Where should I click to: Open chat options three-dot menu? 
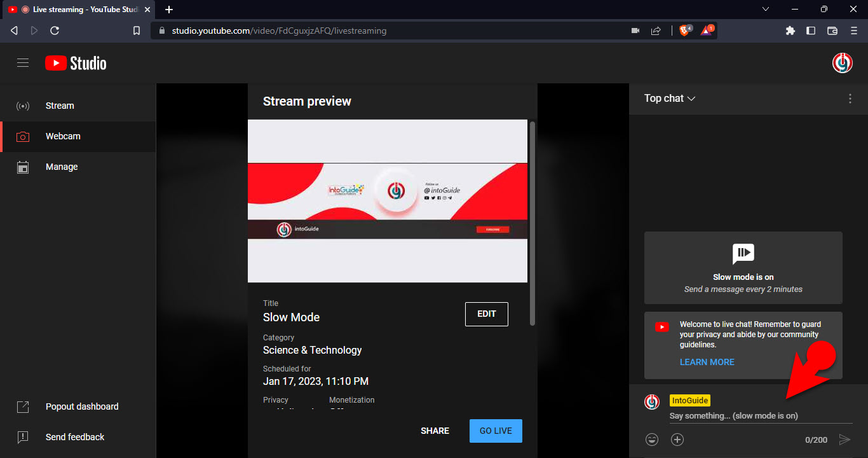tap(850, 99)
